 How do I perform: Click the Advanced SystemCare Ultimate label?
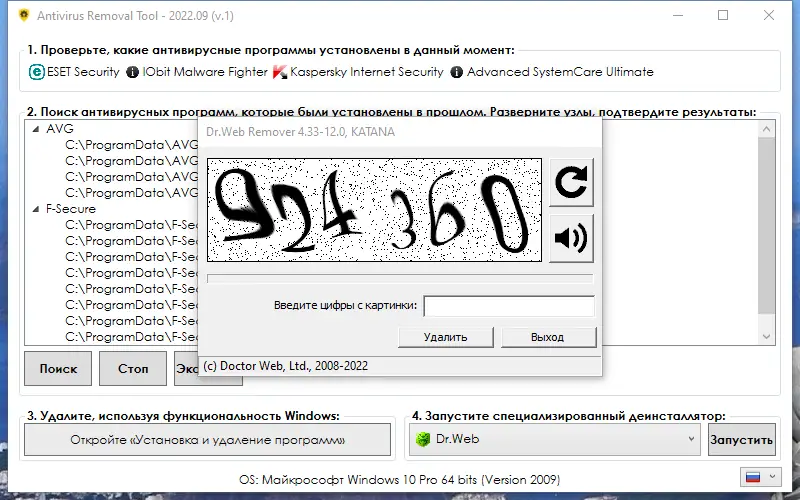point(560,72)
